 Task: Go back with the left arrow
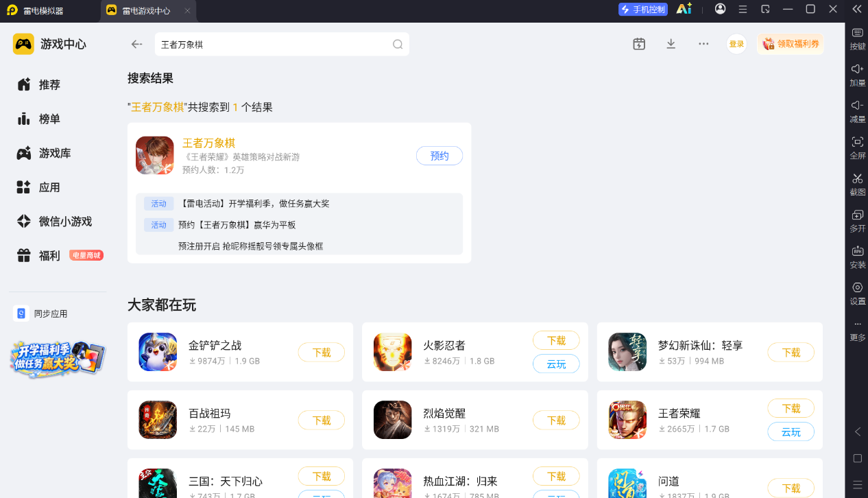coord(136,45)
